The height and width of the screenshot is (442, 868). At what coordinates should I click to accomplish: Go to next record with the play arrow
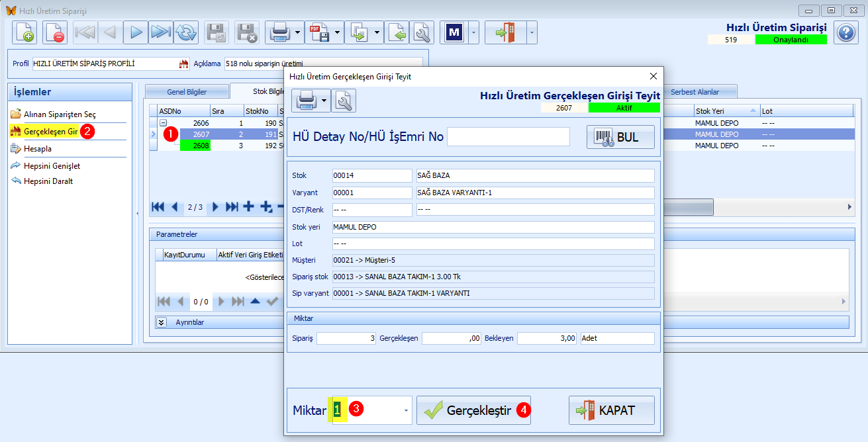[x=136, y=32]
